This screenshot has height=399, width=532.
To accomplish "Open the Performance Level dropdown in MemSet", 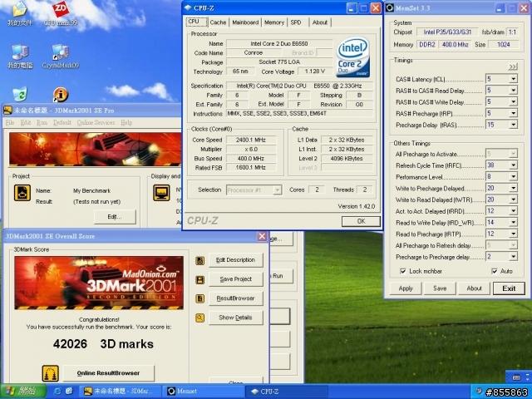I will (513, 177).
